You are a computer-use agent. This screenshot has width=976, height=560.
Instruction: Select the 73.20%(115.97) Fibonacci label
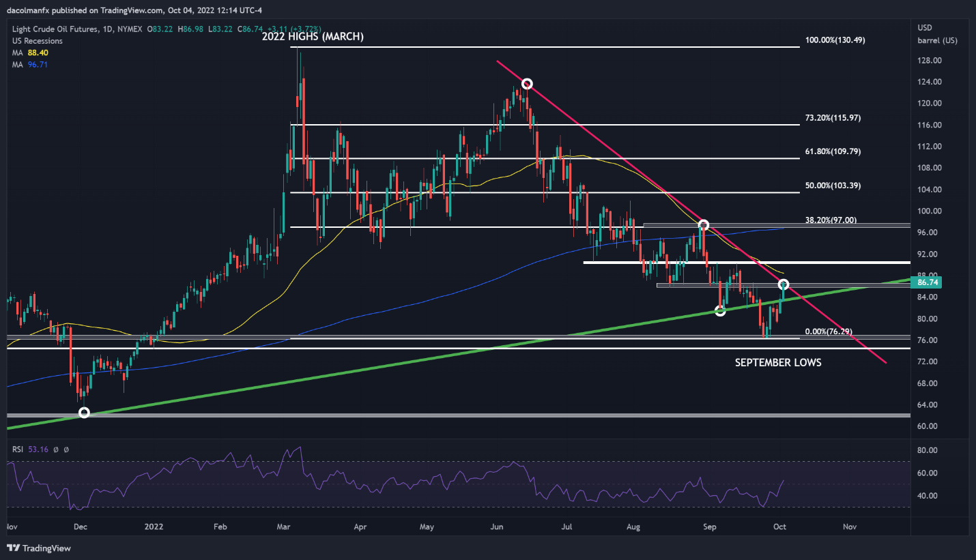click(833, 118)
